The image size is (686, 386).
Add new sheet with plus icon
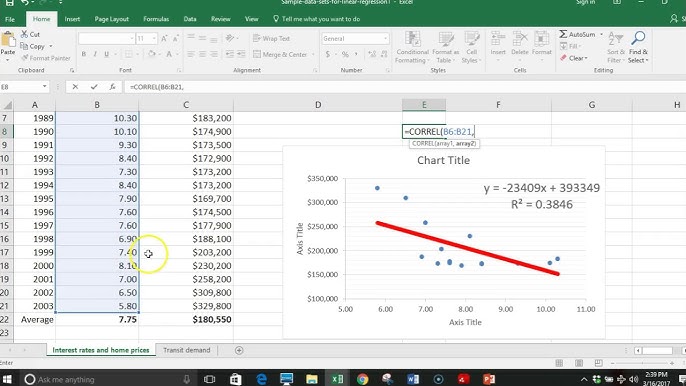tap(239, 350)
